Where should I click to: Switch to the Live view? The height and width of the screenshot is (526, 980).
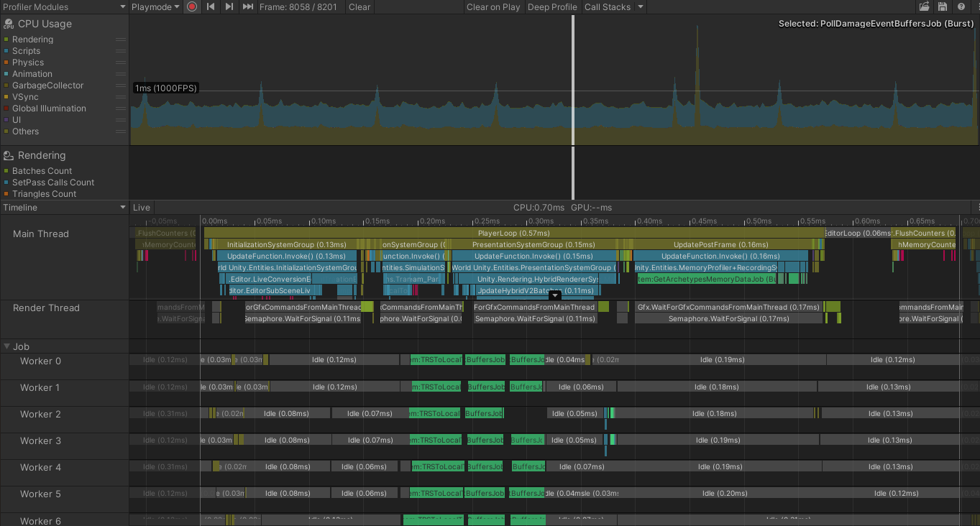point(141,207)
